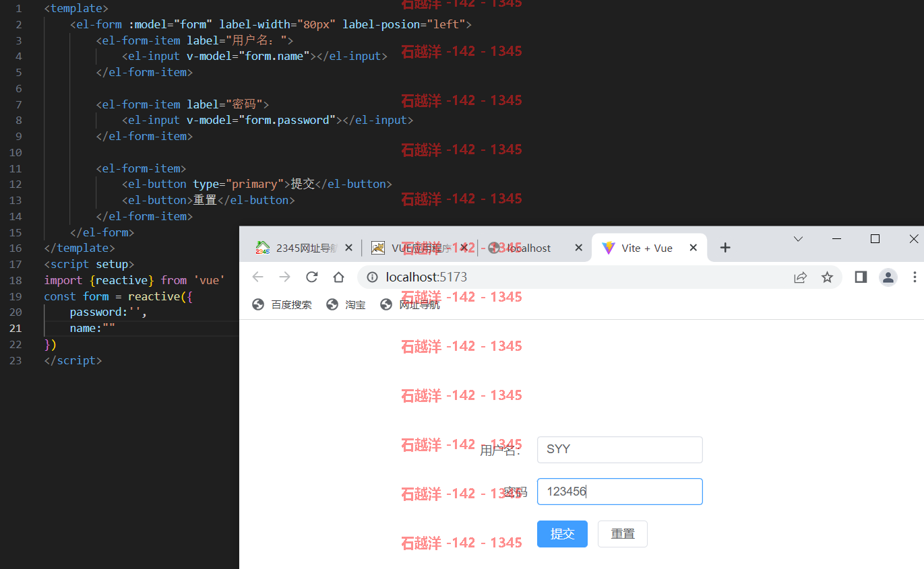Screen dimensions: 924x569
Task: Open the browser home page icon
Action: pyautogui.click(x=338, y=277)
